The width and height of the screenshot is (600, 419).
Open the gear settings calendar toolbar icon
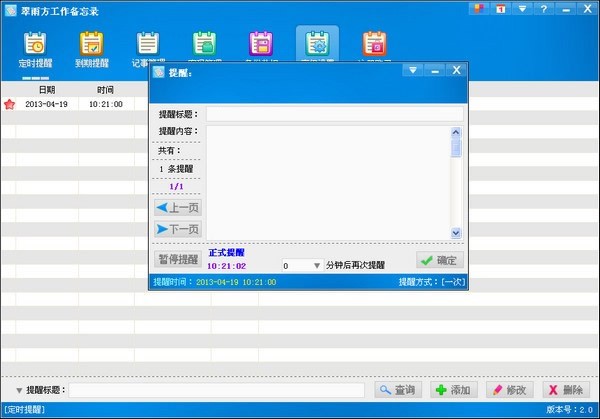[317, 44]
